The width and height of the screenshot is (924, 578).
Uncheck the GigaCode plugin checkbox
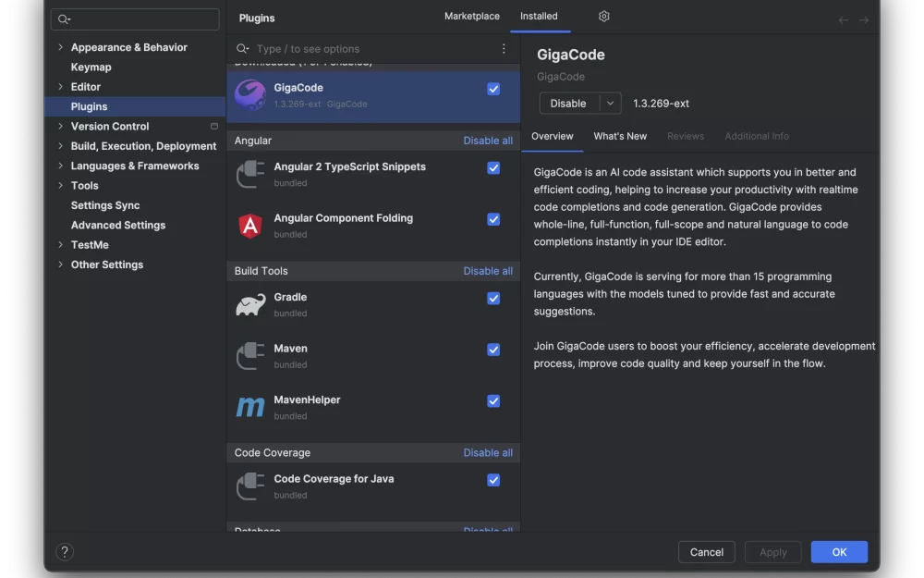(x=493, y=89)
